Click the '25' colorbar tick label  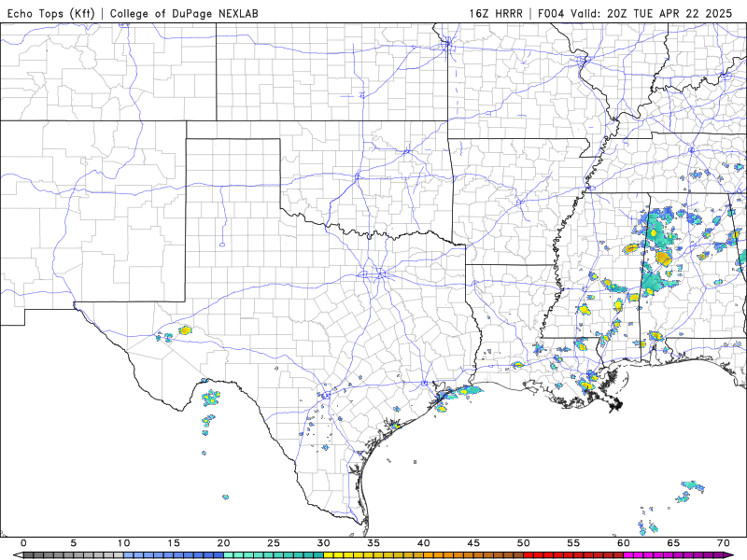click(274, 543)
